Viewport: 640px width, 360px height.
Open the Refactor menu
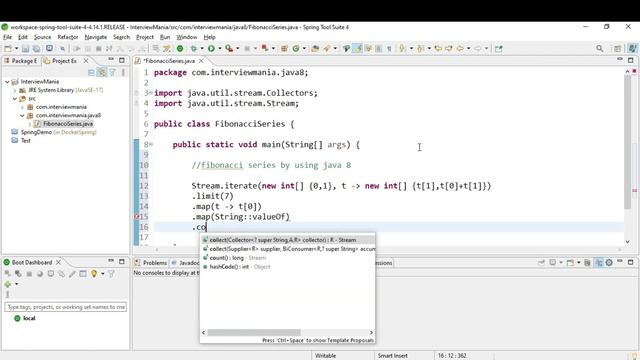click(68, 37)
